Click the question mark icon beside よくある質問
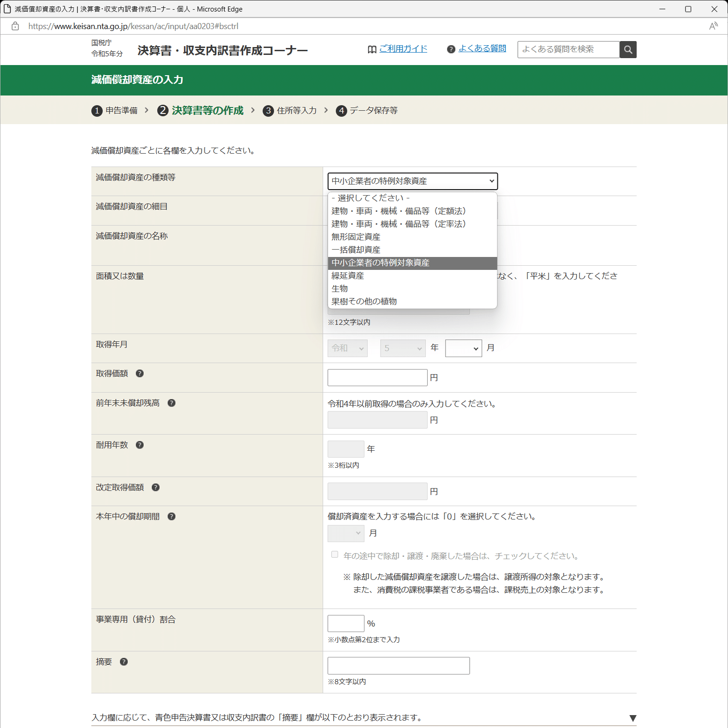The image size is (728, 728). tap(451, 49)
